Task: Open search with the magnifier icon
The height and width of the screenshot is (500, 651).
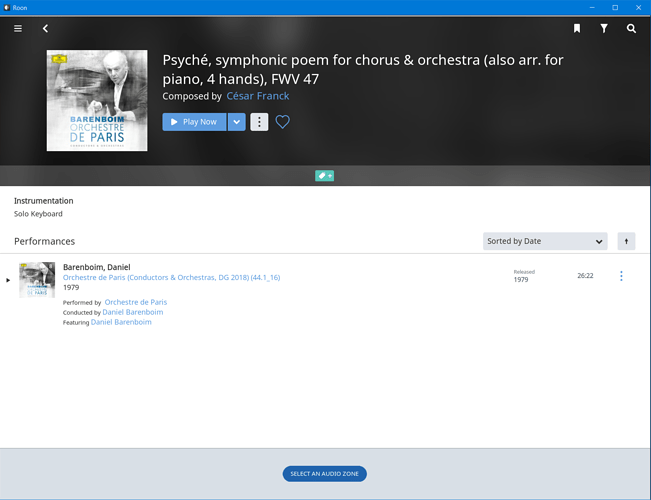Action: pyautogui.click(x=631, y=28)
